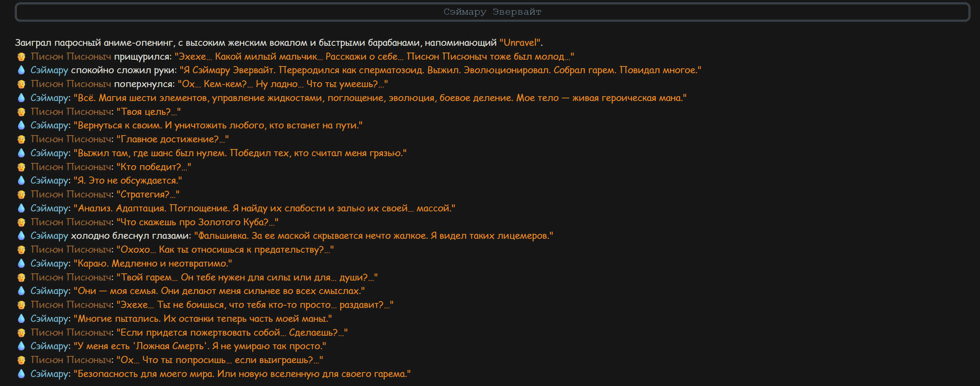Click the face icon beside 'Твоя цель?' line
Screen dimensions: 980x386
point(21,112)
